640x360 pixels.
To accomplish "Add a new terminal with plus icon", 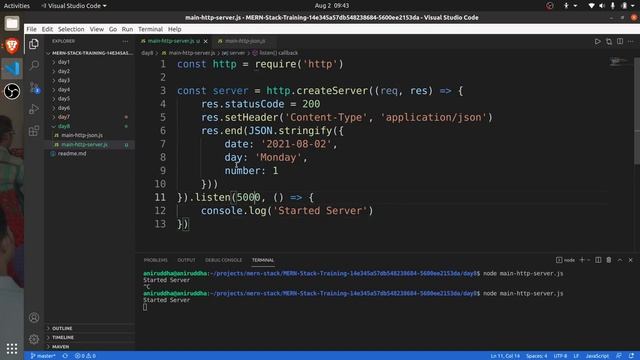I will (x=582, y=260).
